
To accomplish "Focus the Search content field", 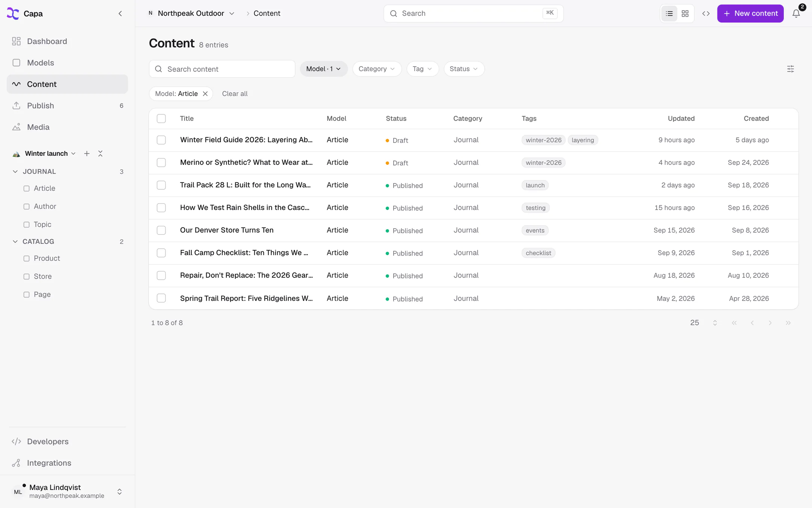I will point(222,69).
